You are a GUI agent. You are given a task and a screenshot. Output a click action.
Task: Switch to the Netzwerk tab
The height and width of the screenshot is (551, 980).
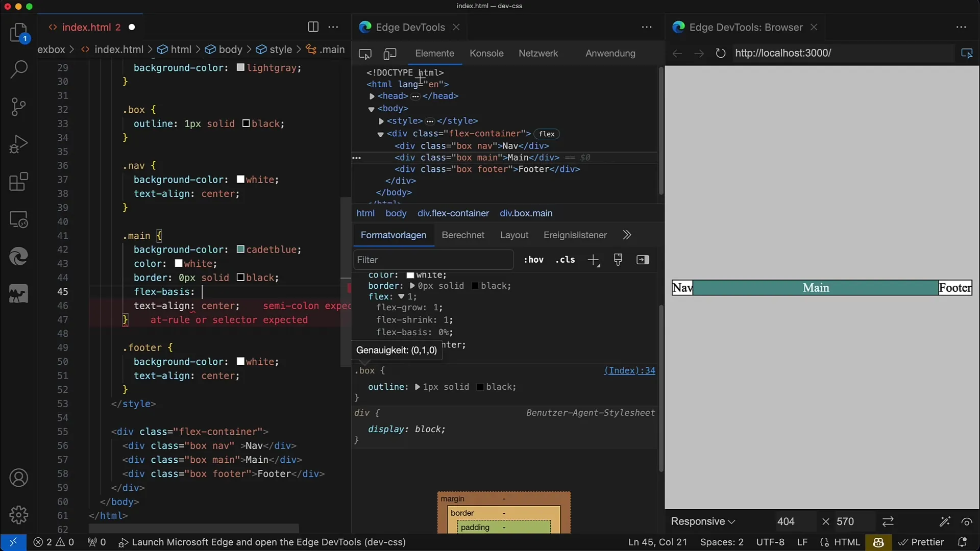tap(538, 54)
